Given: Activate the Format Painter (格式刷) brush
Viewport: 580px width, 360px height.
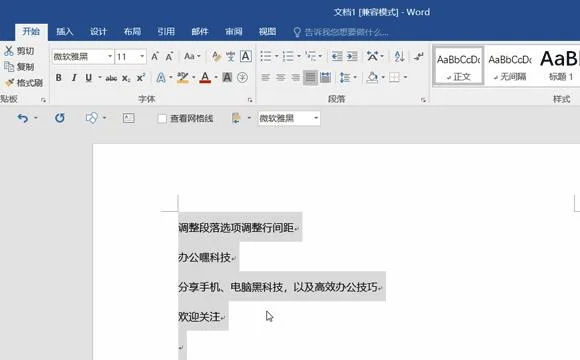Looking at the screenshot, I should pyautogui.click(x=9, y=83).
